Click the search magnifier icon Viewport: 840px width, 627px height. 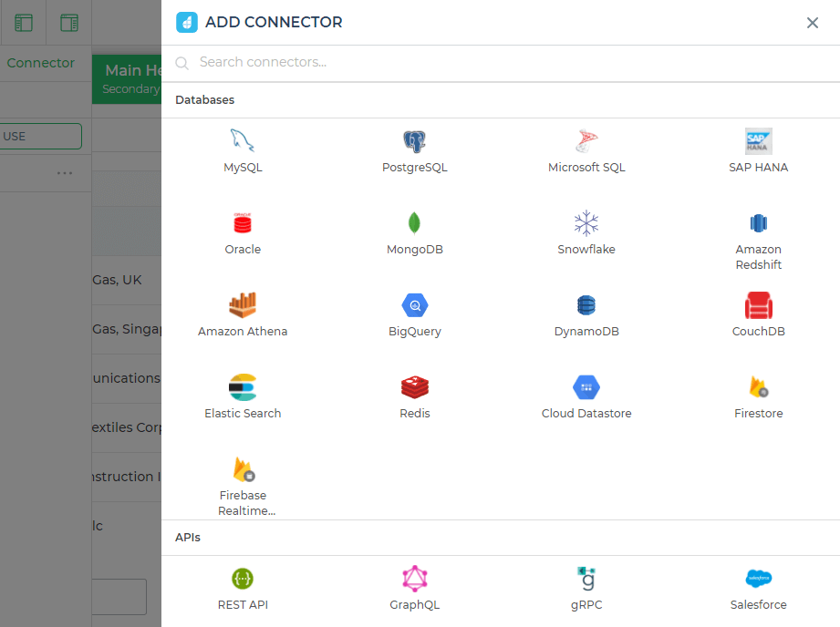[x=182, y=63]
